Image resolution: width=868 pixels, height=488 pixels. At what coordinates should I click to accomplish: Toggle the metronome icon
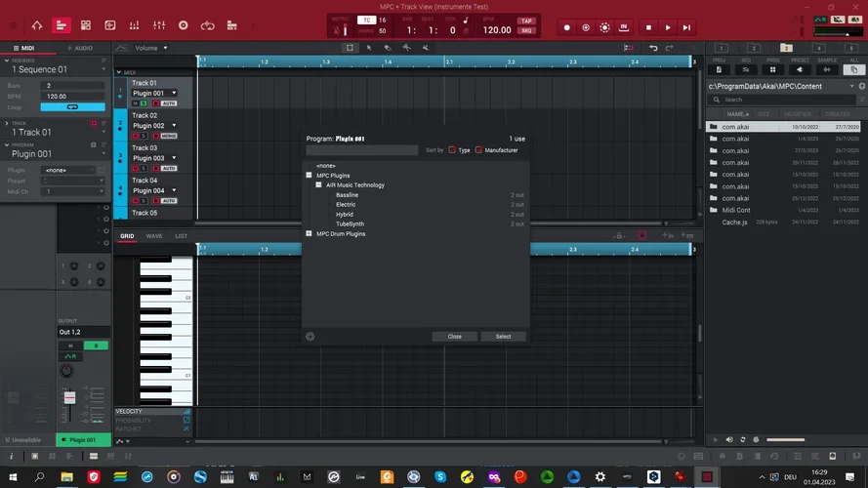[337, 30]
